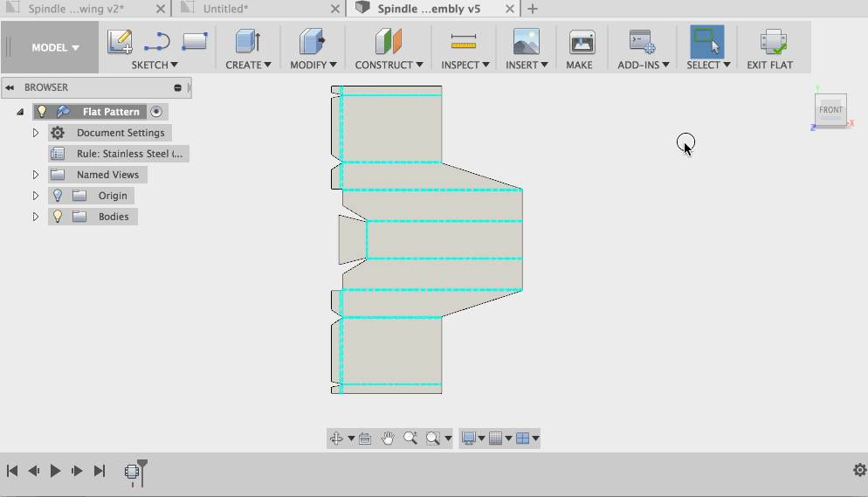Viewport: 868px width, 497px height.
Task: Open the CONSTRUCT dropdown menu
Action: tap(389, 65)
